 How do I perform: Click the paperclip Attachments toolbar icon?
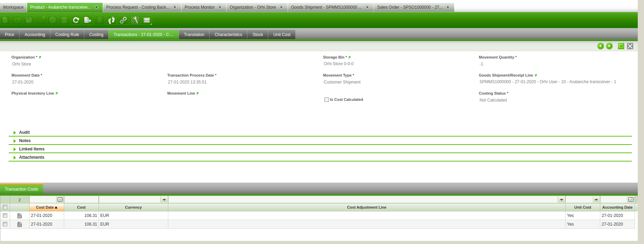[x=100, y=20]
